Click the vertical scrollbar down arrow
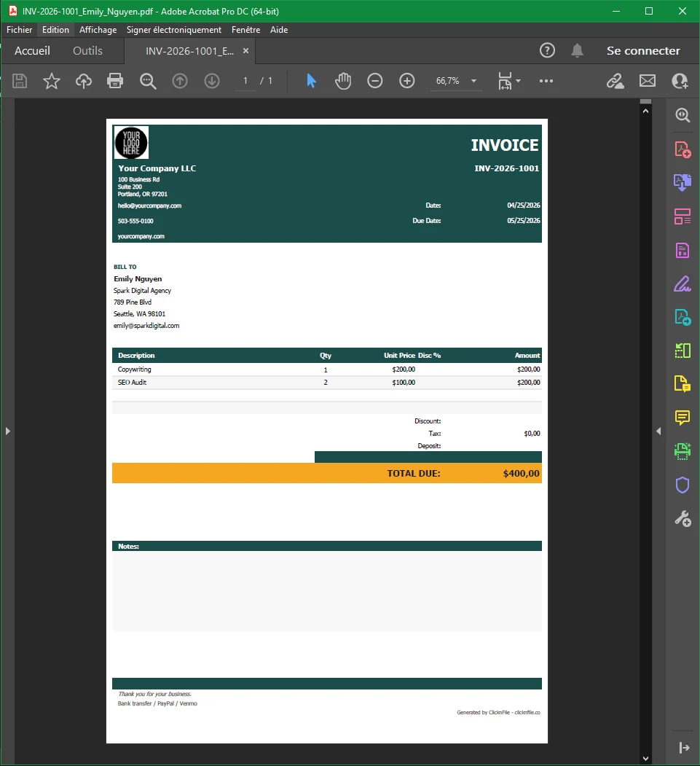700x766 pixels. pyautogui.click(x=646, y=758)
